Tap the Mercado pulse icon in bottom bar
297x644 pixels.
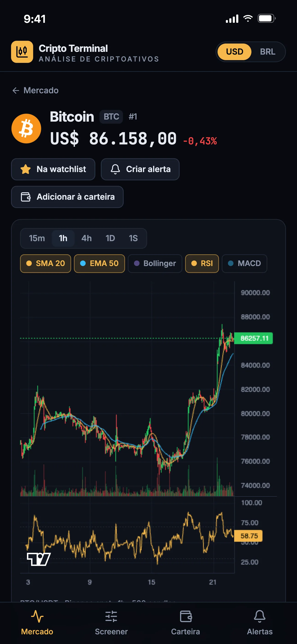coord(37,616)
